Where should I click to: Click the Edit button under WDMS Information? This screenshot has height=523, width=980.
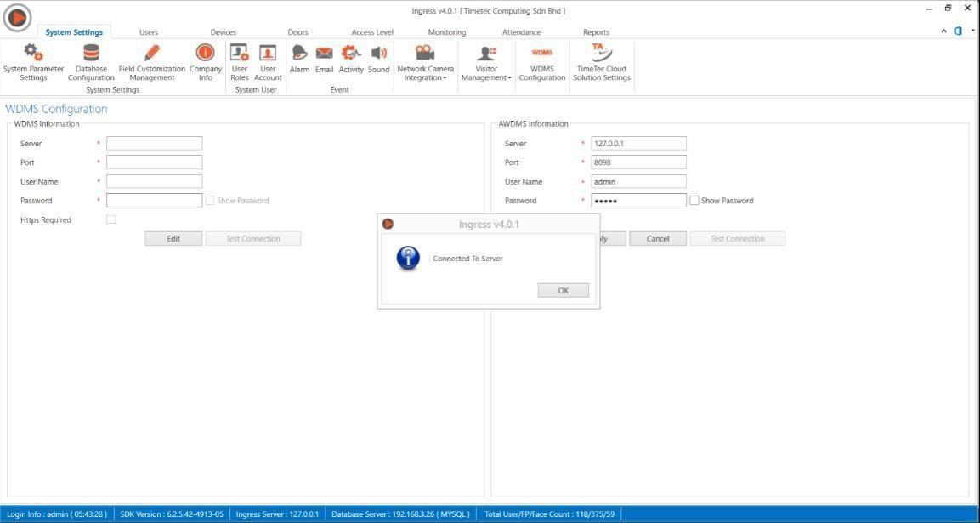[173, 238]
